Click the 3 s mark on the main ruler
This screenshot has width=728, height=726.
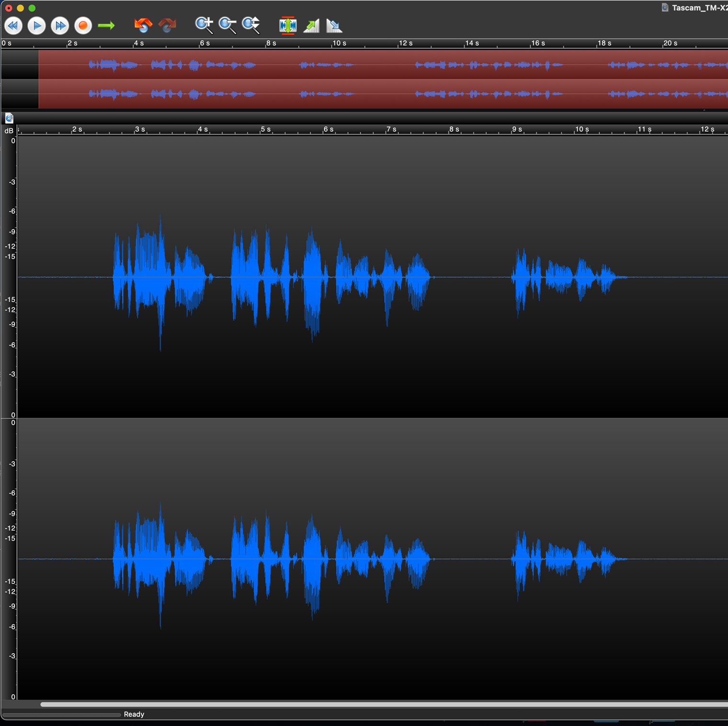click(x=140, y=129)
